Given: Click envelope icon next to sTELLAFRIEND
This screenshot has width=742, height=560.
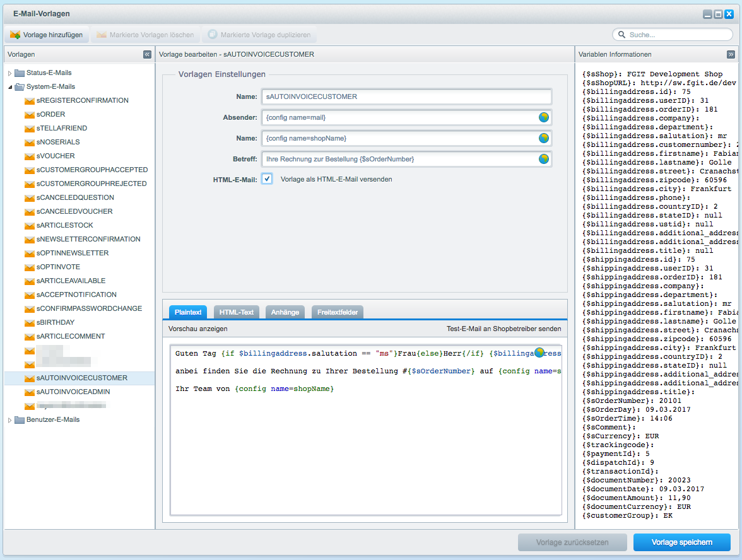Looking at the screenshot, I should click(29, 129).
